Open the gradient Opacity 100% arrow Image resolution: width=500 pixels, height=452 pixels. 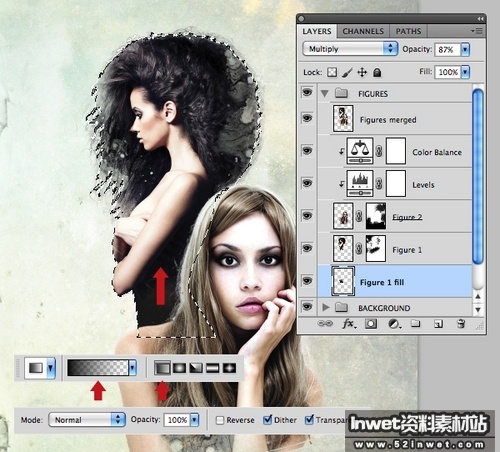(x=195, y=420)
